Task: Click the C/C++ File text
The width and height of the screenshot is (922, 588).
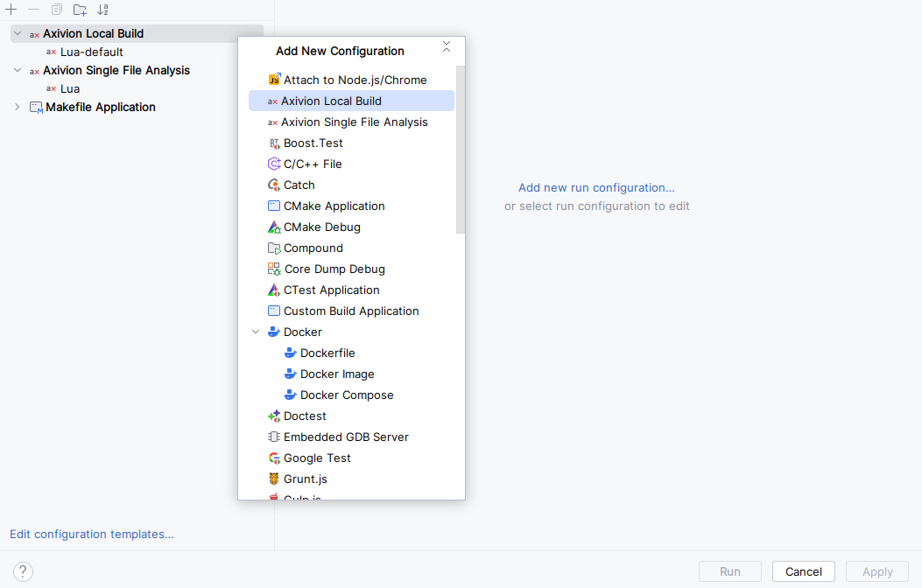Action: pos(313,164)
